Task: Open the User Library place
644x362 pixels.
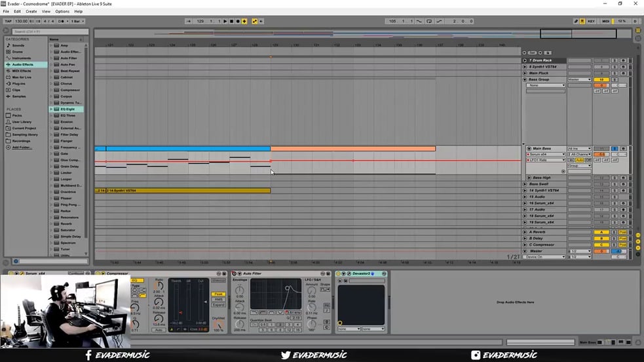Action: point(22,121)
